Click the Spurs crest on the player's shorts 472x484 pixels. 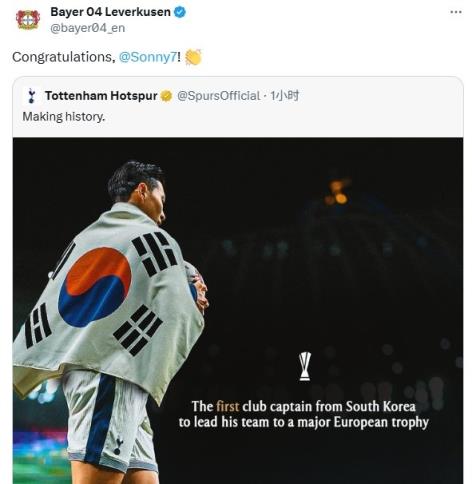tap(118, 446)
